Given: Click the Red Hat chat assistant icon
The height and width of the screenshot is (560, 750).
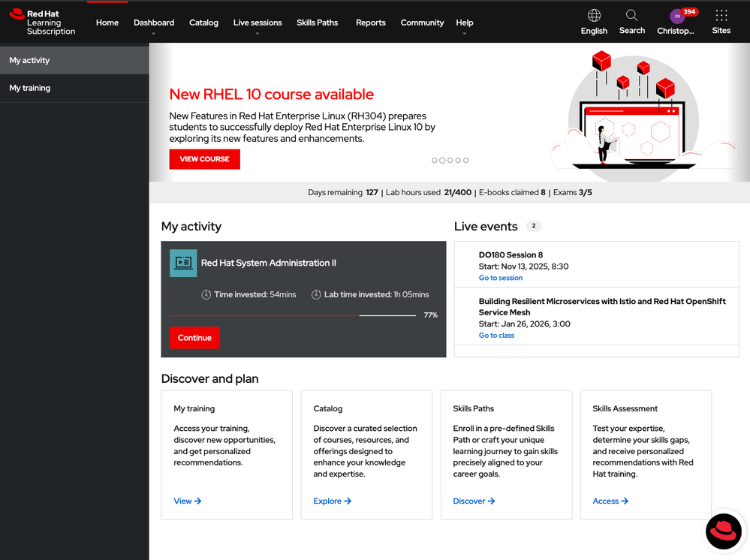Looking at the screenshot, I should point(723,531).
